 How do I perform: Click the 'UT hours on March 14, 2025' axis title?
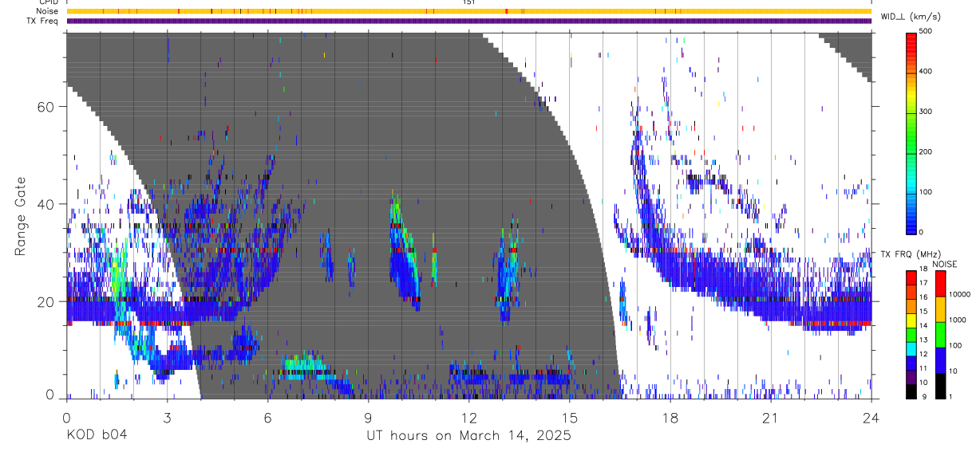(468, 436)
